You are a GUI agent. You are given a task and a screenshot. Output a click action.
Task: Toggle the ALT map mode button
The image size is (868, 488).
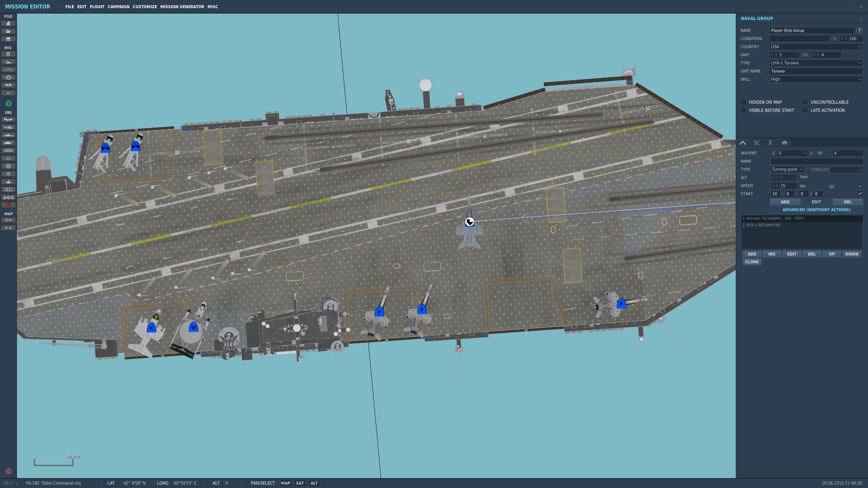point(314,483)
